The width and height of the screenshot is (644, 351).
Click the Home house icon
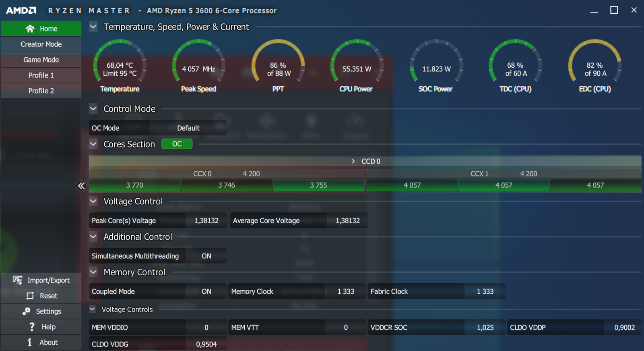click(x=30, y=29)
